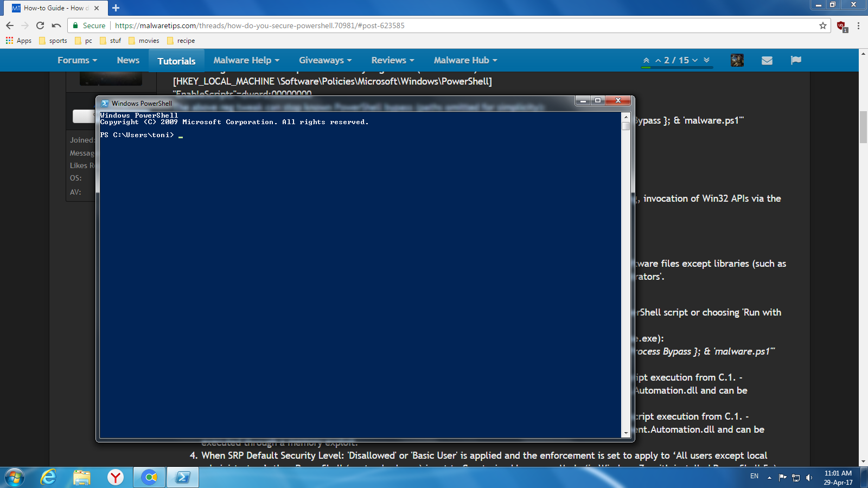This screenshot has width=868, height=488.
Task: Open Windows Explorer from the taskbar
Action: 82,477
